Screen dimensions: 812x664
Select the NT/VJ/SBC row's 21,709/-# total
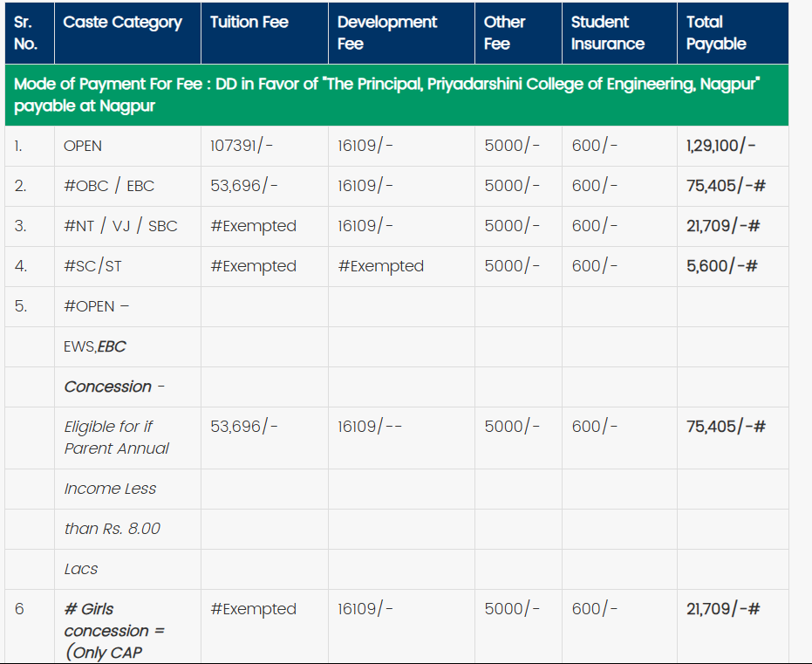point(723,226)
